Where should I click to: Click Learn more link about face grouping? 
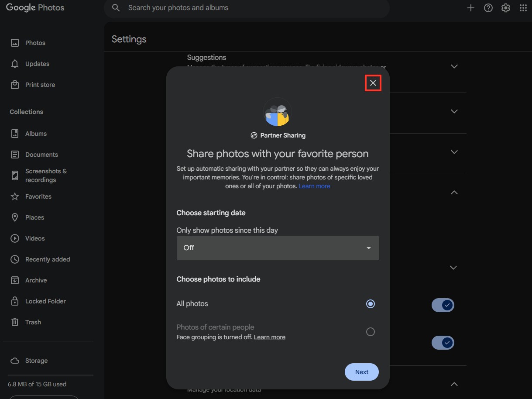click(270, 337)
